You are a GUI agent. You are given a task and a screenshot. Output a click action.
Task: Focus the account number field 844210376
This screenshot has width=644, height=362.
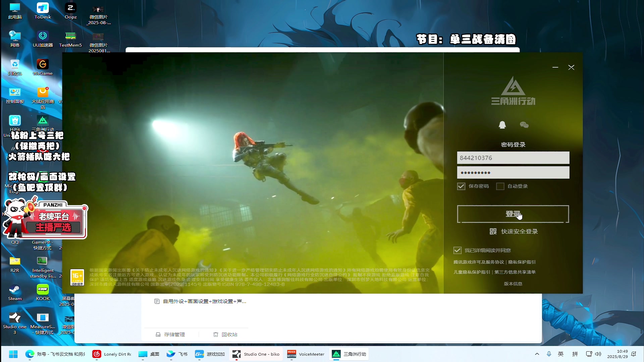(513, 158)
